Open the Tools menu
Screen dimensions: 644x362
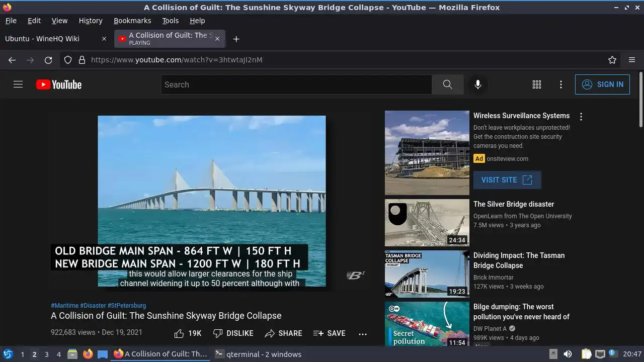tap(170, 21)
